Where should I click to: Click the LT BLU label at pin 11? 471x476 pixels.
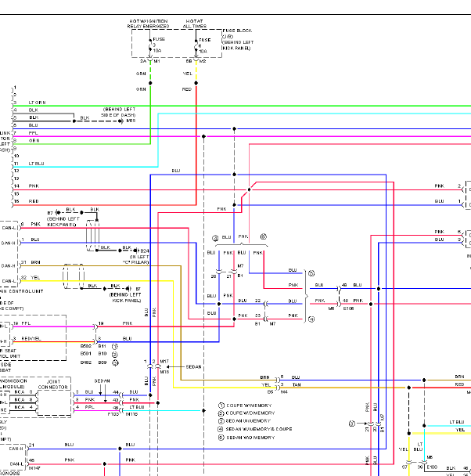(x=37, y=164)
